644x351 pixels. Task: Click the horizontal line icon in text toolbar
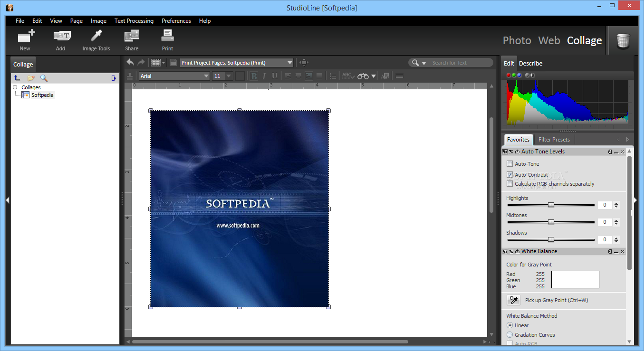click(399, 76)
